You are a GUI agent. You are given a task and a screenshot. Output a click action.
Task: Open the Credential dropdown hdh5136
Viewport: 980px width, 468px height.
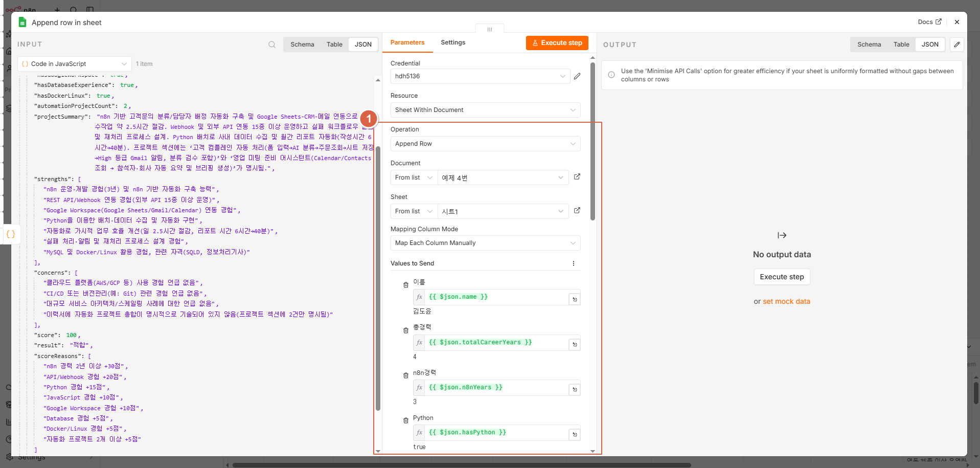pyautogui.click(x=480, y=76)
